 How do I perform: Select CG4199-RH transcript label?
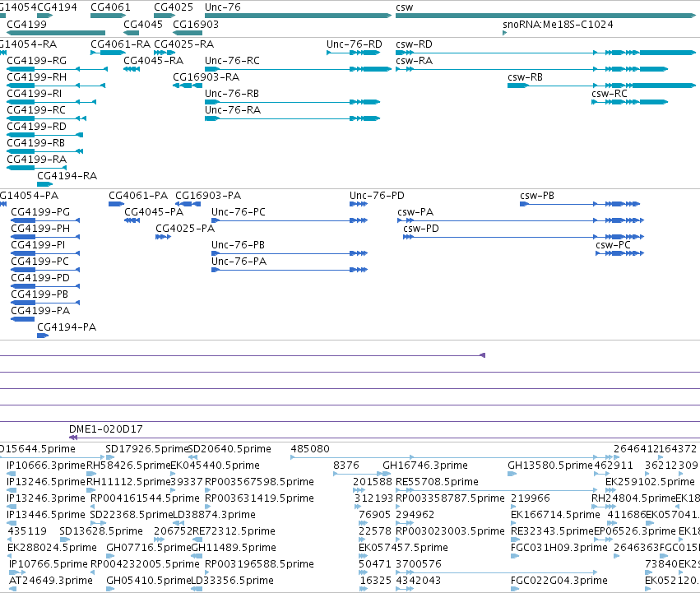tap(37, 77)
